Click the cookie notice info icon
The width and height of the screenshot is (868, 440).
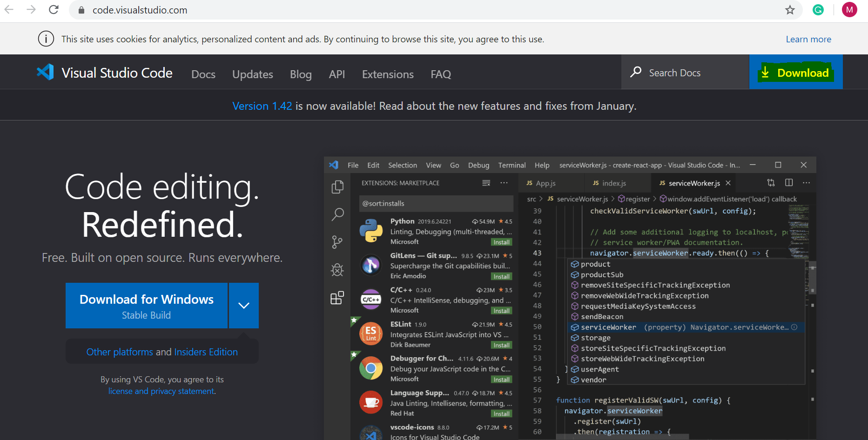click(x=46, y=39)
